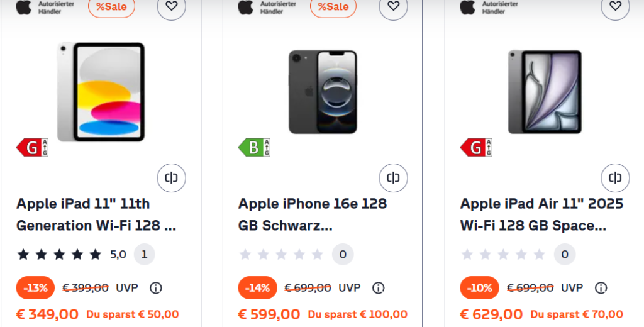Open 5-star rating of iPad 11"

coord(59,255)
